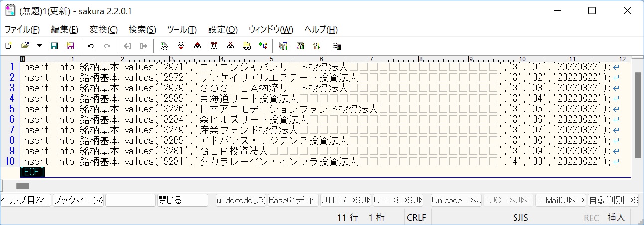Image resolution: width=644 pixels, height=225 pixels.
Task: Click the vertical scrollbar thumb
Action: coord(638,115)
